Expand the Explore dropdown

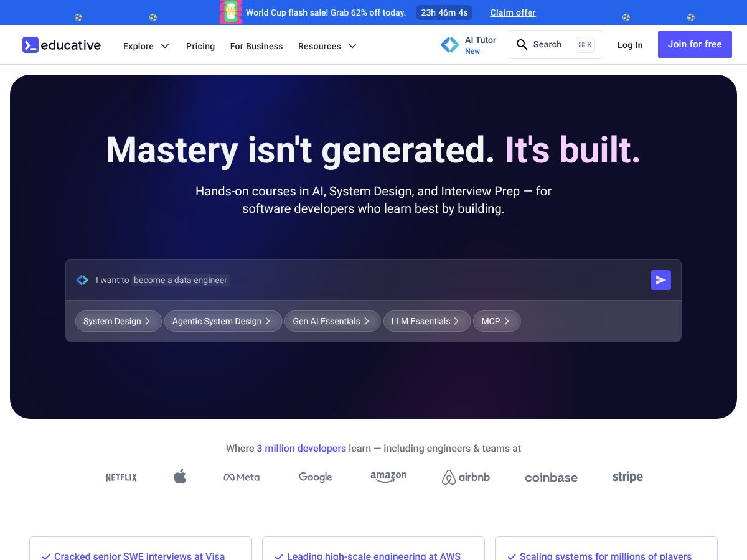pos(146,46)
